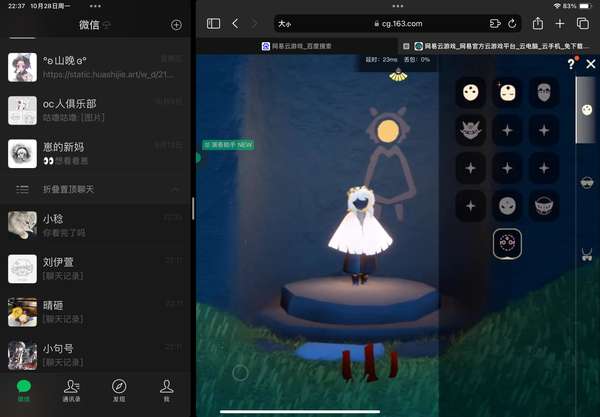Open the oc人俱乐部 group chat
This screenshot has height=417, width=600.
[x=95, y=111]
